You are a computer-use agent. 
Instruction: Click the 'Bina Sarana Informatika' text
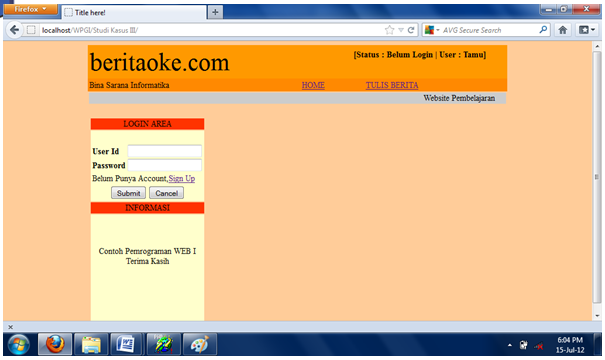pyautogui.click(x=129, y=85)
